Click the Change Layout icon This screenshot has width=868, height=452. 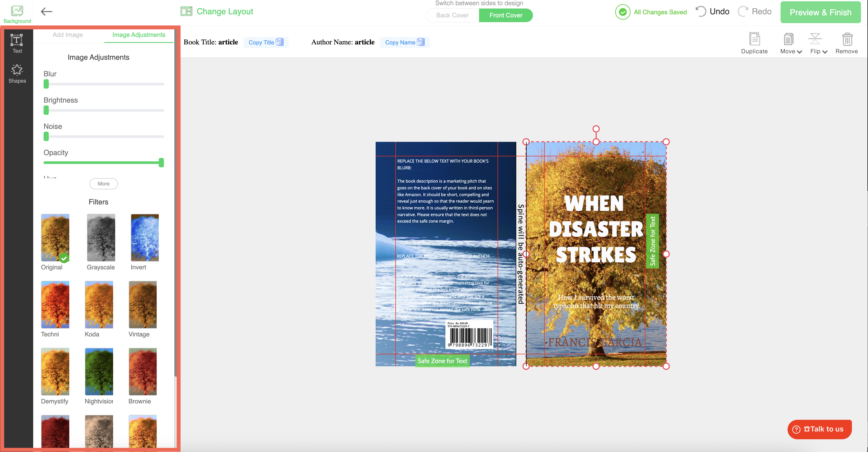point(186,11)
